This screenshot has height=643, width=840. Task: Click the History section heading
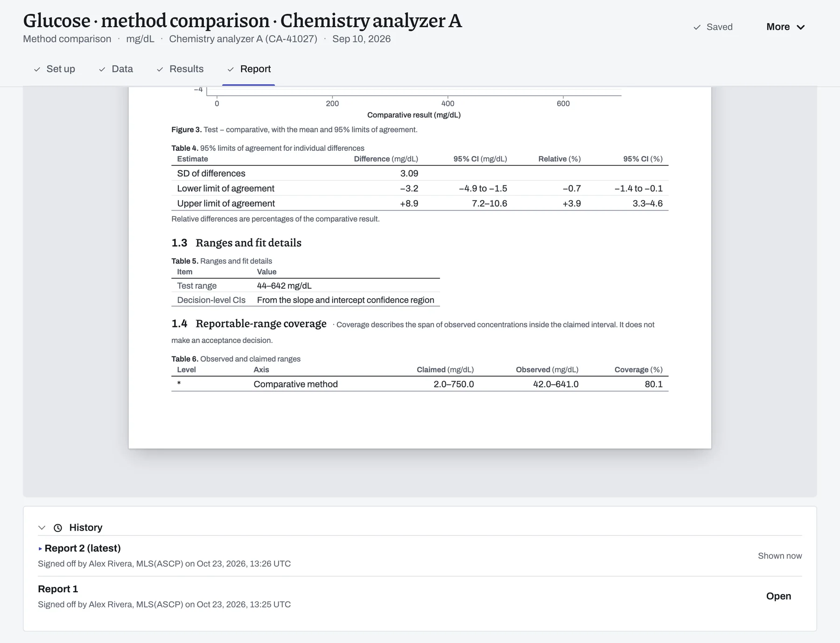(x=86, y=528)
